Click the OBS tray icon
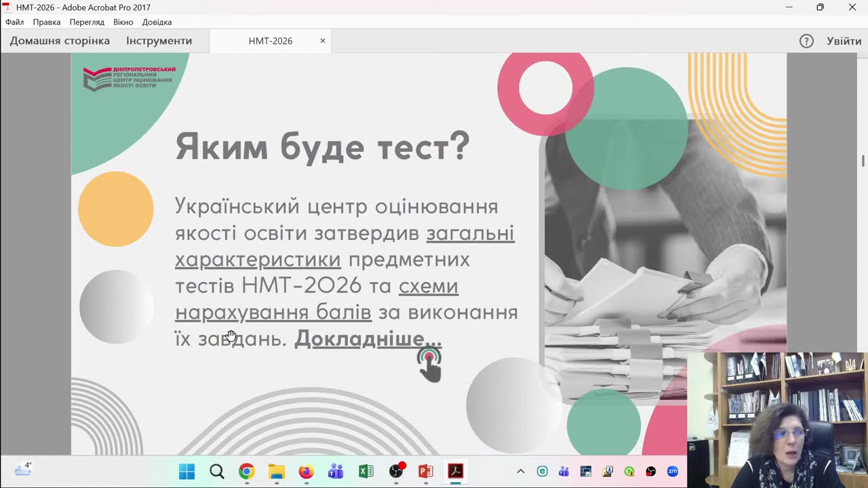The width and height of the screenshot is (868, 488). coord(651,471)
